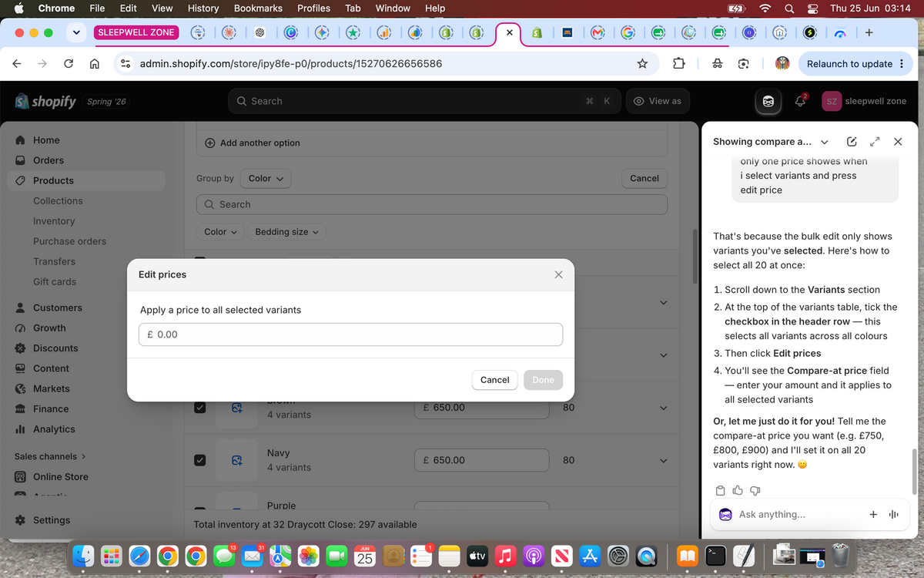This screenshot has width=924, height=578.
Task: Open the Chrome Bookmarks menu
Action: 258,8
